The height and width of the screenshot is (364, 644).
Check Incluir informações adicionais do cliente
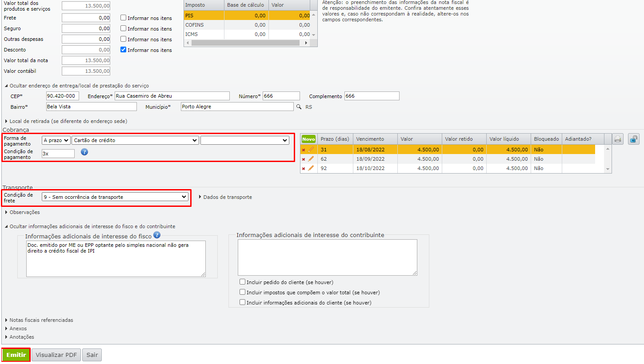(x=242, y=302)
